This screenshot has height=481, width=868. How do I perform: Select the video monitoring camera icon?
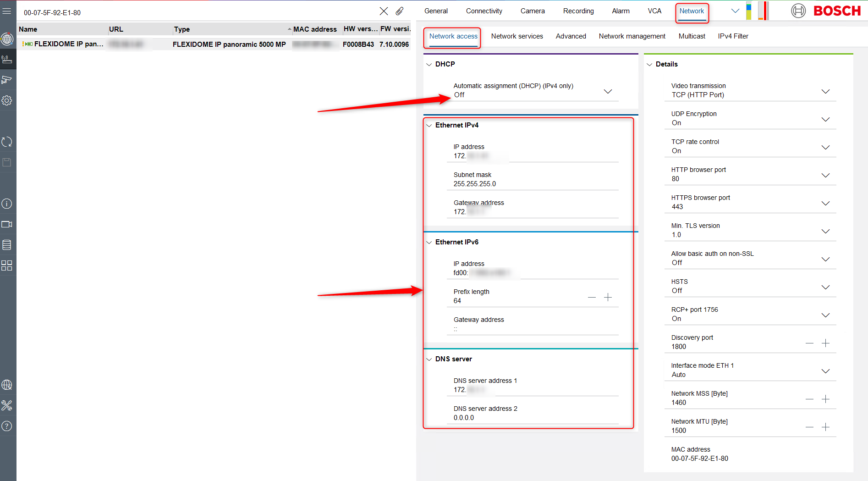tap(7, 224)
